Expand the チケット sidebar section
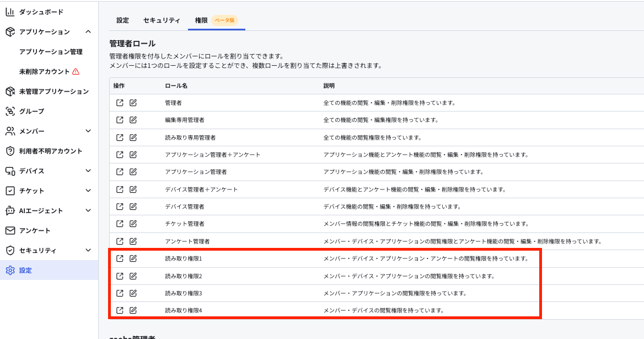 coord(88,190)
